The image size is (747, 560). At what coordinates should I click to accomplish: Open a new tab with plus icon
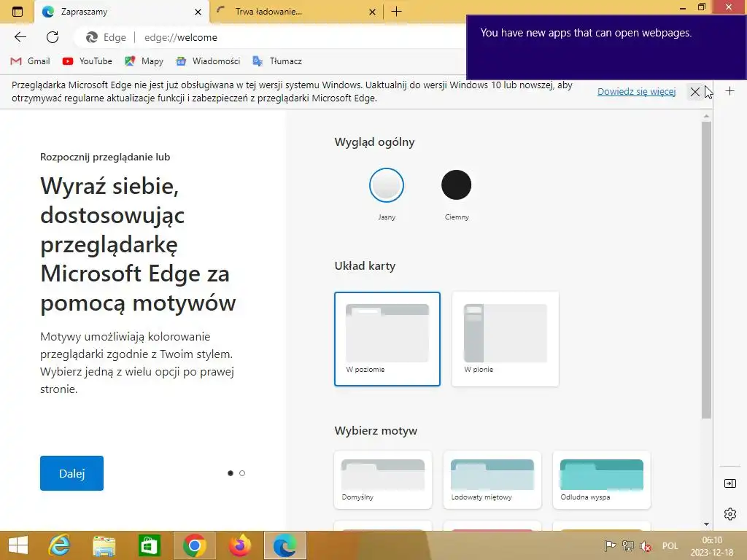coord(396,12)
